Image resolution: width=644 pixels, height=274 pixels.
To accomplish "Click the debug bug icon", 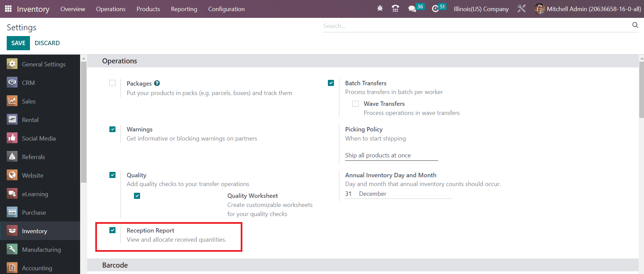I will (x=380, y=9).
